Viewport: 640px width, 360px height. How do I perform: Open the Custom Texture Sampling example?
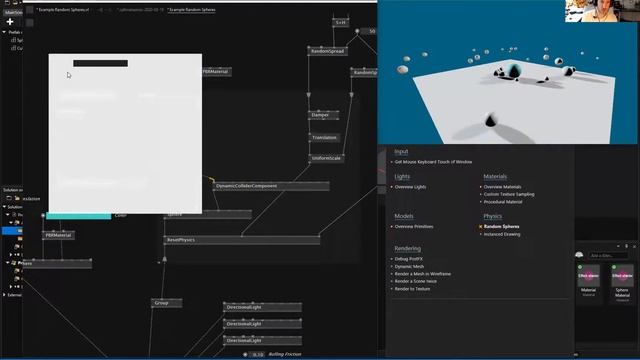(x=509, y=194)
